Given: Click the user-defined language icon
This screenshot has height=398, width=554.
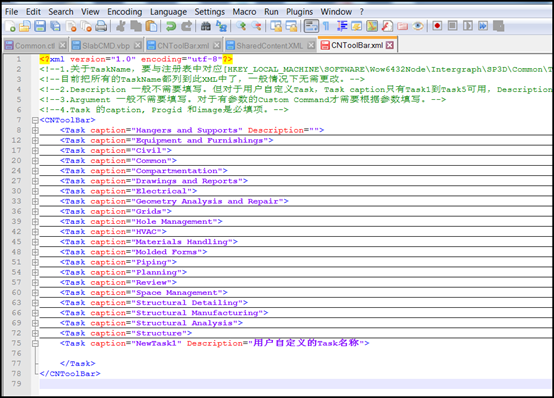Looking at the screenshot, I should pyautogui.click(x=356, y=26).
